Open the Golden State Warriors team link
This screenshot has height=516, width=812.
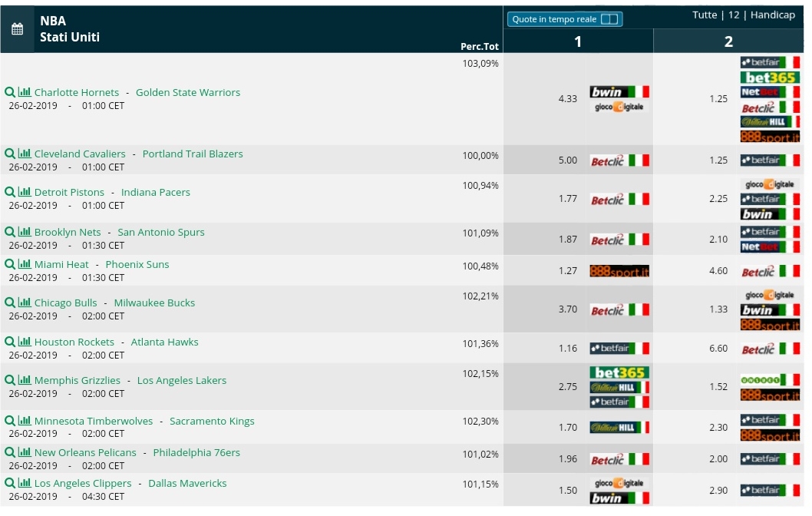tap(188, 92)
